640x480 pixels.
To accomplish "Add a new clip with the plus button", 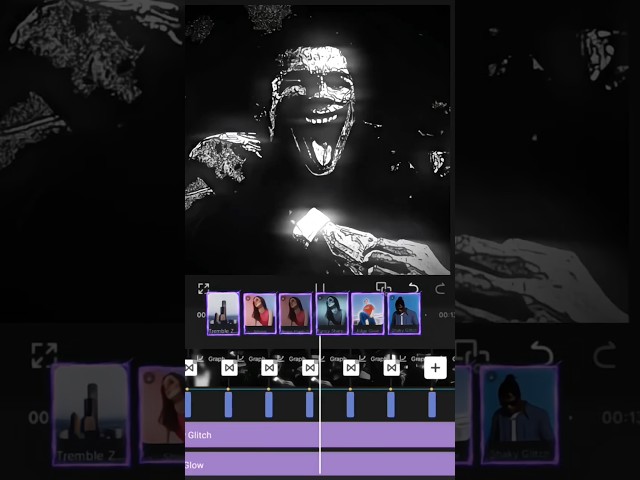I will tap(435, 368).
